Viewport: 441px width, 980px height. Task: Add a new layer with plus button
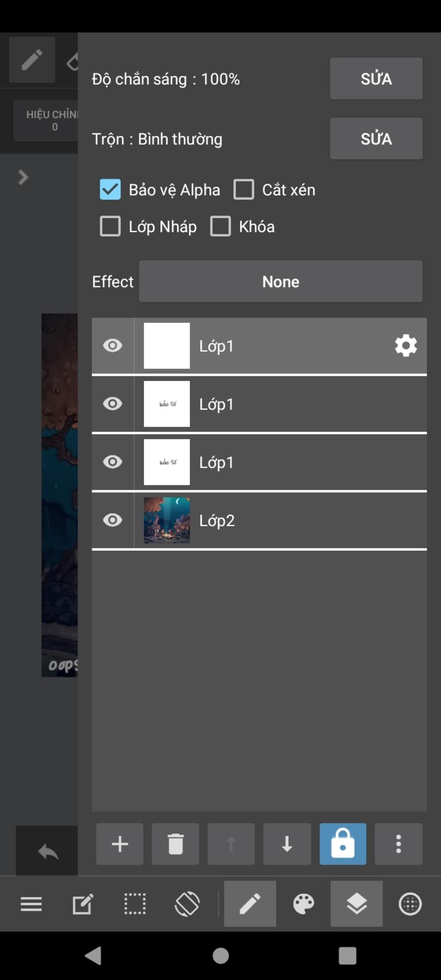click(x=120, y=844)
